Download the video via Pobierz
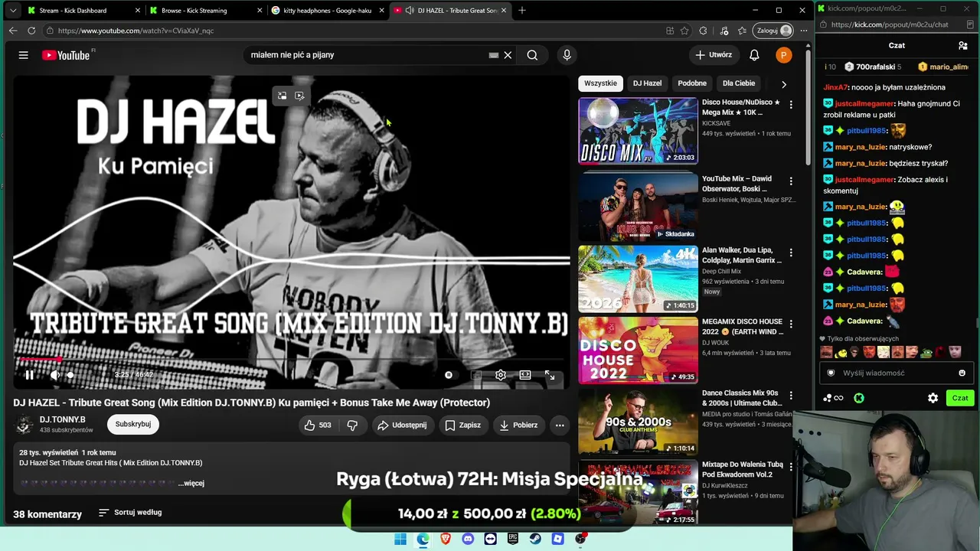Screen dimensions: 980x551 [519, 425]
